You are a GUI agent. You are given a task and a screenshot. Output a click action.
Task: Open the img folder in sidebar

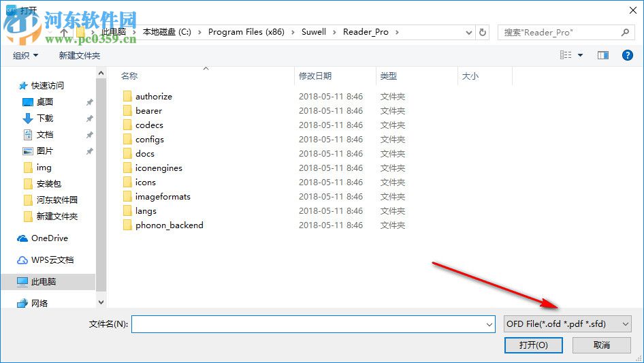click(44, 168)
